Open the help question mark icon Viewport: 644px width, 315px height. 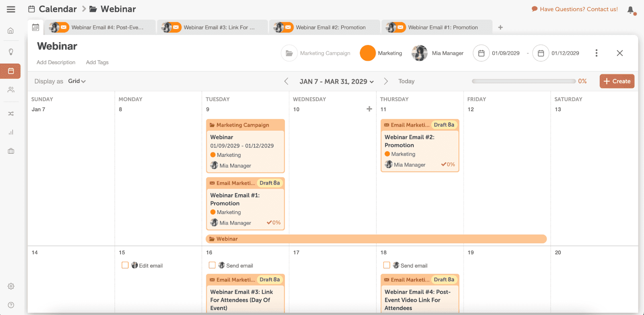[11, 305]
